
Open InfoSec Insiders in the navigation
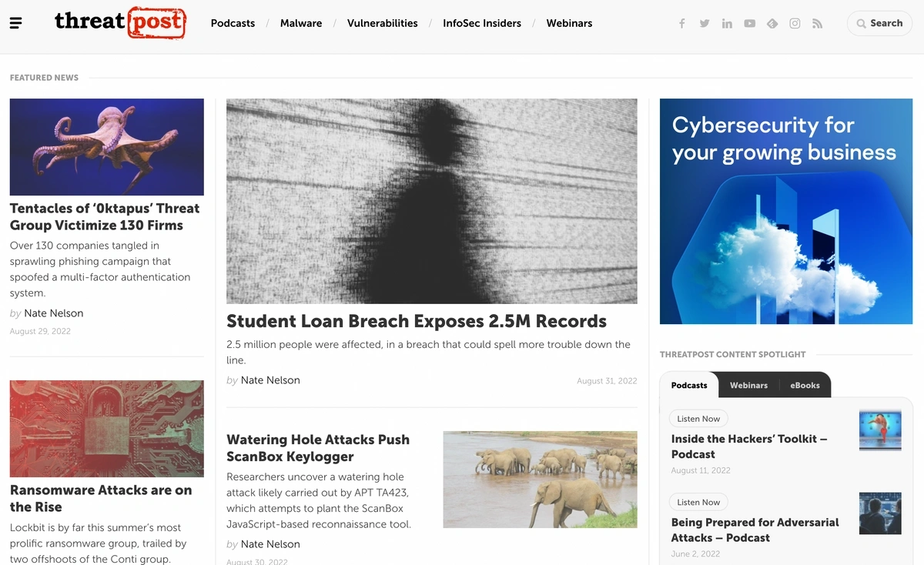[x=482, y=23]
